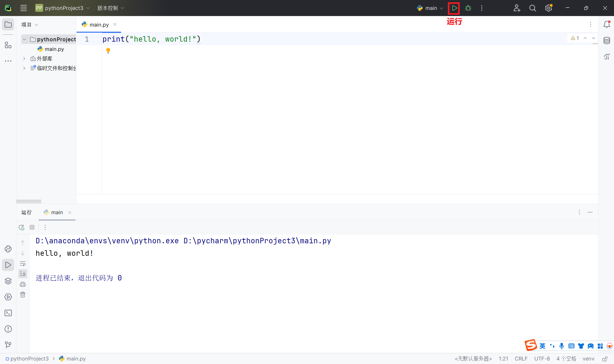Rerun main in the Run panel
This screenshot has height=364, width=614.
coord(21,227)
